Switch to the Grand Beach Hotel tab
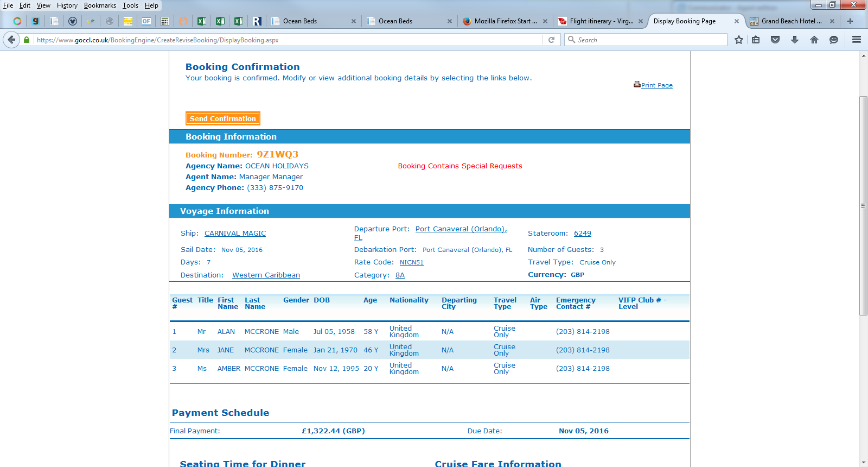The image size is (868, 467). tap(792, 21)
